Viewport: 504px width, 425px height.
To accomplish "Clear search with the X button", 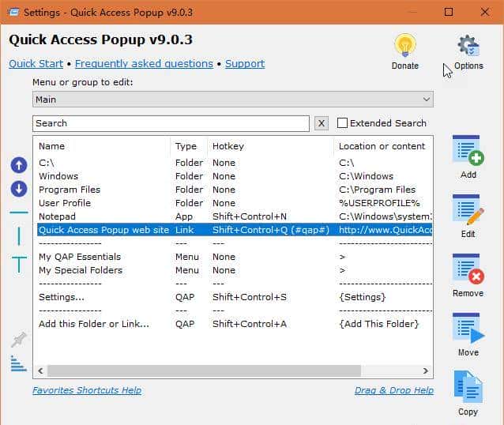I will [322, 123].
